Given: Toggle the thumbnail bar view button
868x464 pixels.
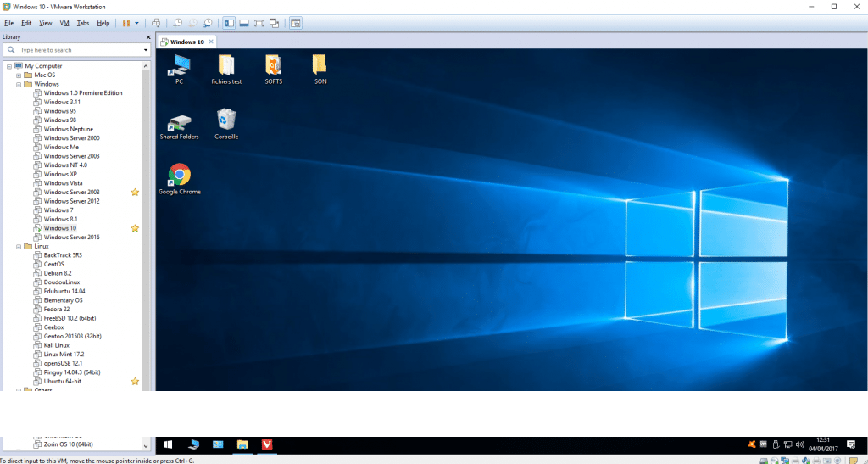Looking at the screenshot, I should tap(244, 23).
